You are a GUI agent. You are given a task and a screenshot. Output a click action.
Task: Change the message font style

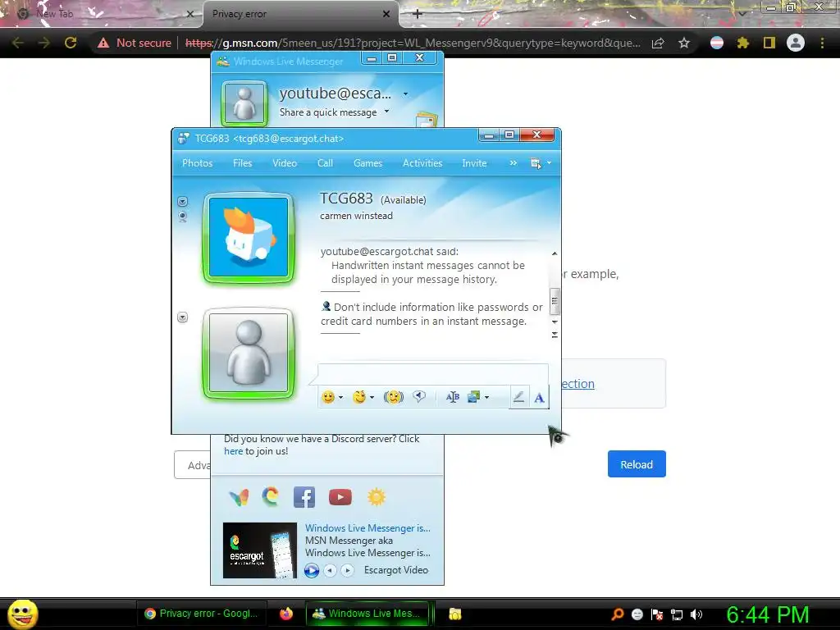452,397
